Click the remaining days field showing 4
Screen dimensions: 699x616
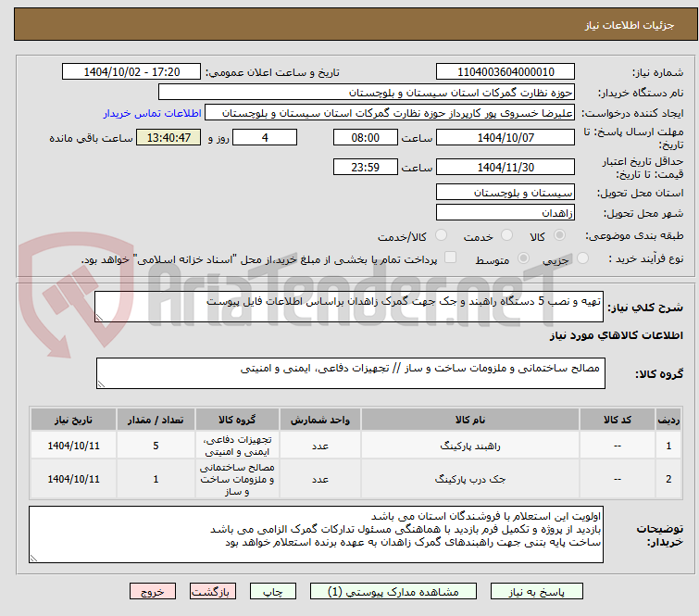click(x=265, y=137)
